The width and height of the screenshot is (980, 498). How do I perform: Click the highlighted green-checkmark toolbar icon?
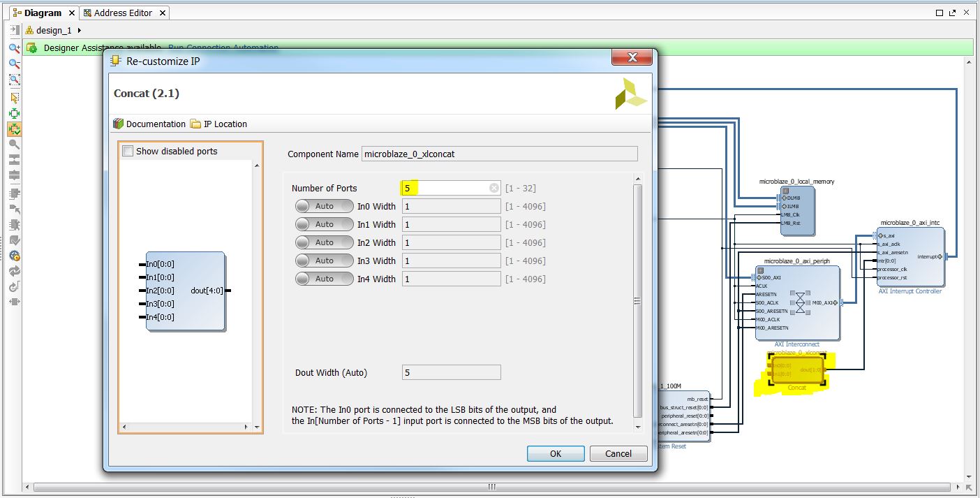[x=14, y=129]
